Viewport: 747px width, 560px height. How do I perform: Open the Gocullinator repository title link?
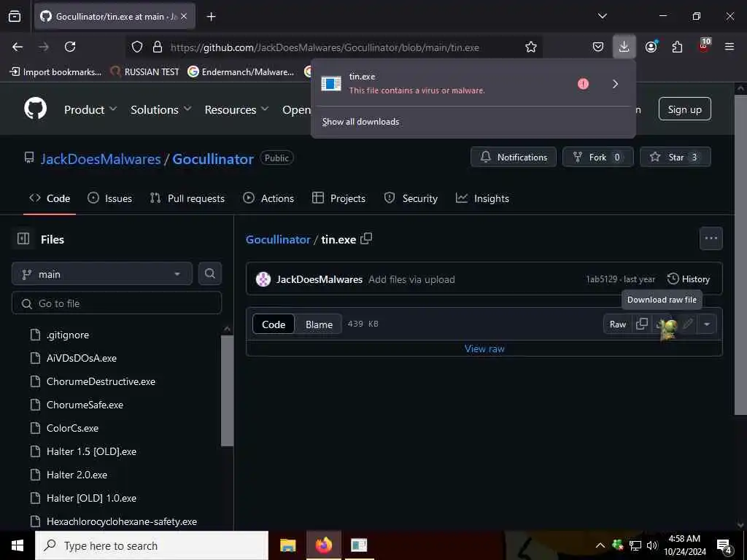[213, 159]
